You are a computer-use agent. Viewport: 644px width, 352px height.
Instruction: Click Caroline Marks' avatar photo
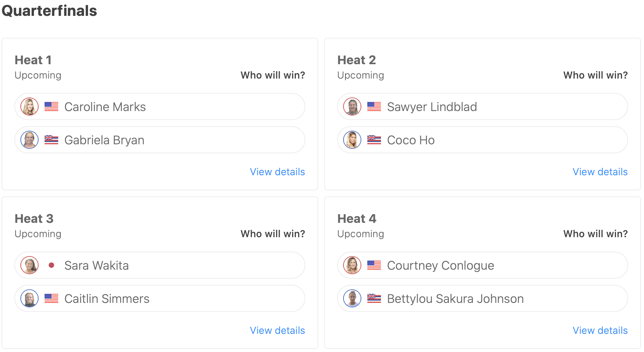click(29, 107)
